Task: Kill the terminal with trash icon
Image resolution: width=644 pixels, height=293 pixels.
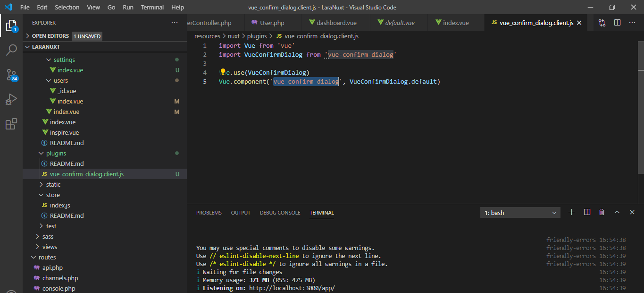Action: click(602, 212)
